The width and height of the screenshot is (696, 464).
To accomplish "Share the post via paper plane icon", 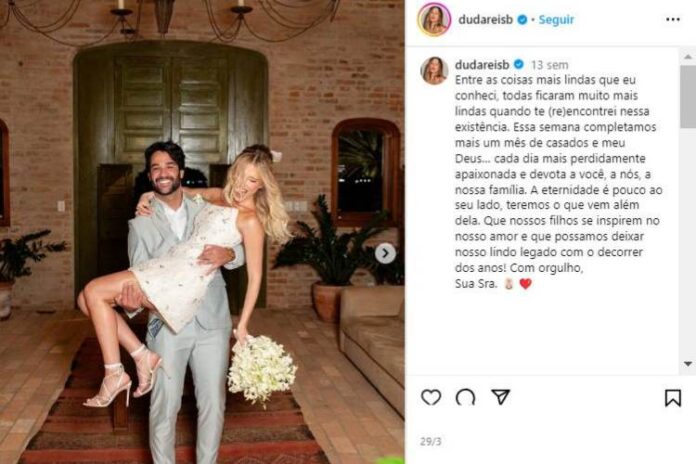I will click(501, 397).
